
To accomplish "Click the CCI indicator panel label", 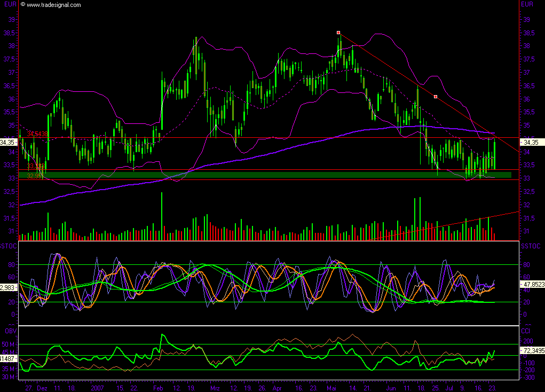I will [526, 331].
